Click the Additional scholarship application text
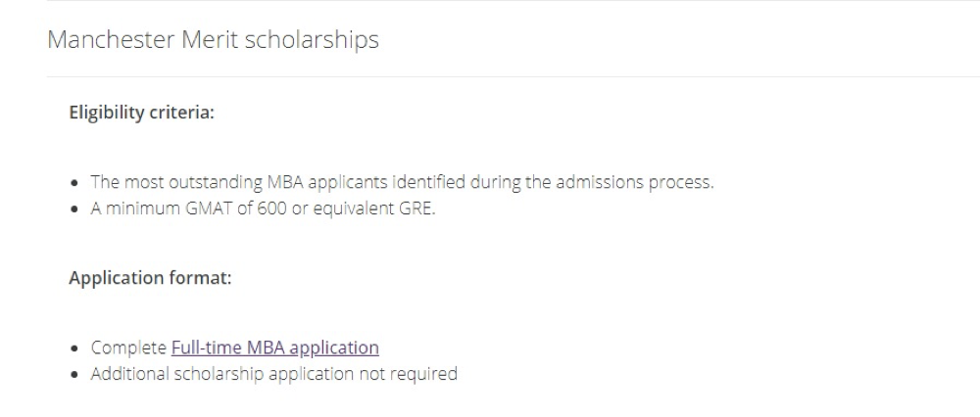980x417 pixels. (x=273, y=374)
